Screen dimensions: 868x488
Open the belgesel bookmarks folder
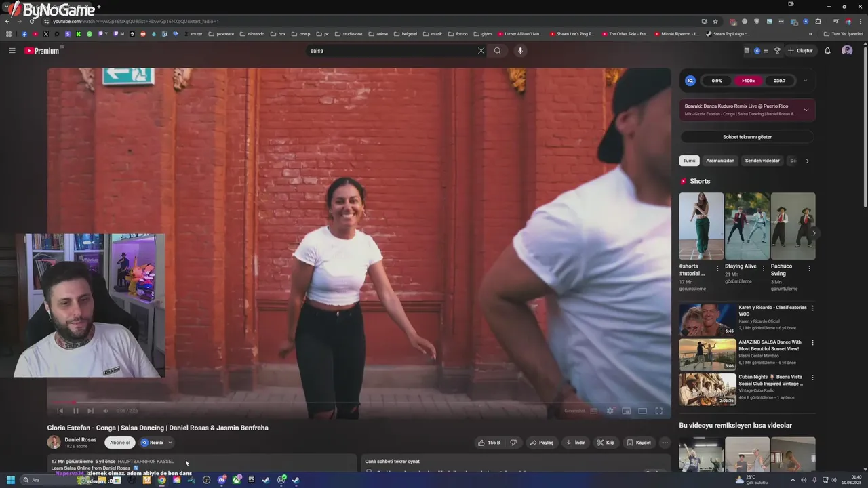(406, 34)
